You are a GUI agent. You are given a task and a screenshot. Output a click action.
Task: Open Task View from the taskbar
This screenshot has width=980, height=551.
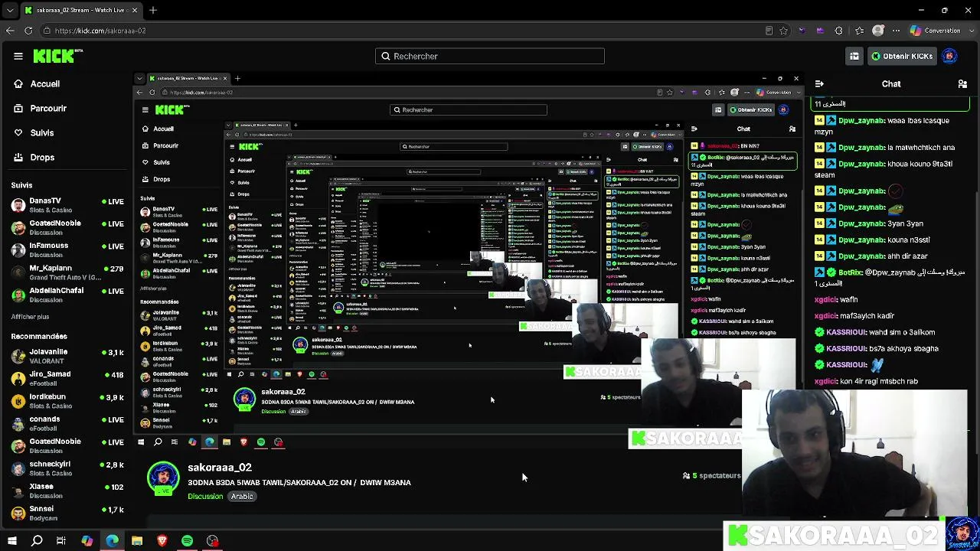click(x=61, y=541)
